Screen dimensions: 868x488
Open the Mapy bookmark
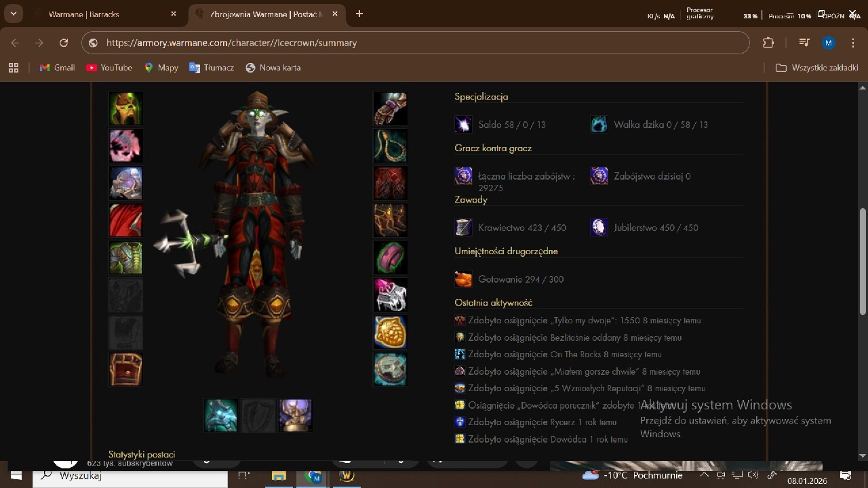point(161,68)
